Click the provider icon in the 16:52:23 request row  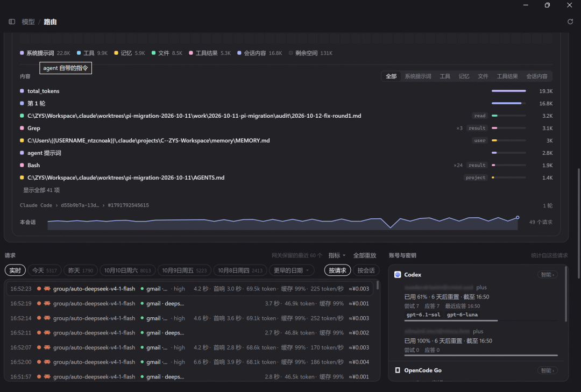(47, 289)
